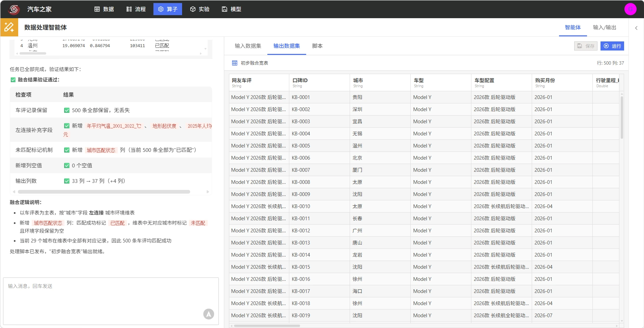Switch to the 智能体 tab
This screenshot has width=644, height=328.
coord(573,27)
